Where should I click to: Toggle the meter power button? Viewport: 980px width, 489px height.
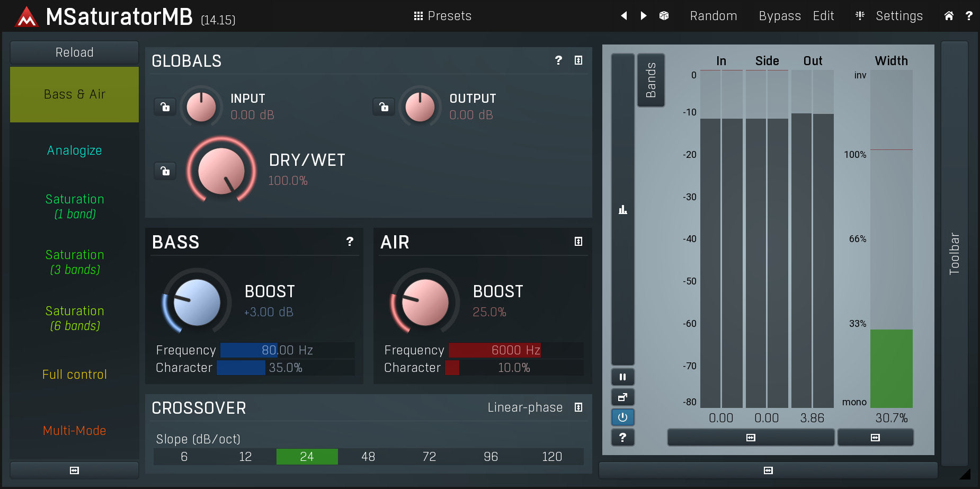[x=622, y=417]
